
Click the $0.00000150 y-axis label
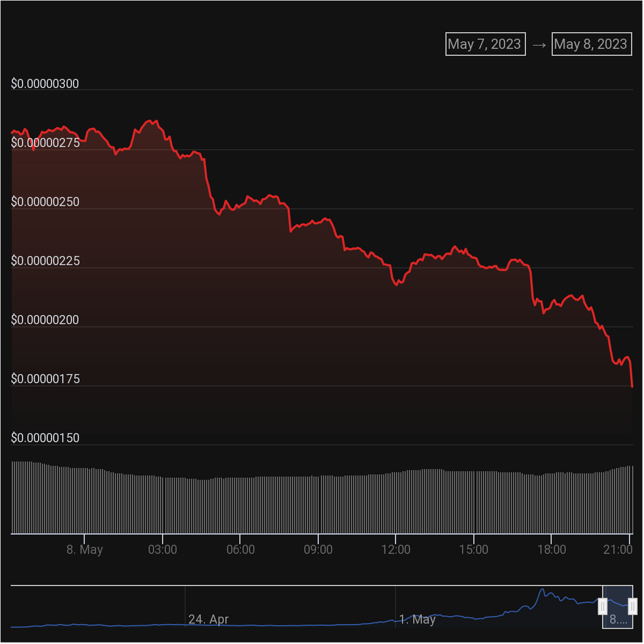coord(45,438)
